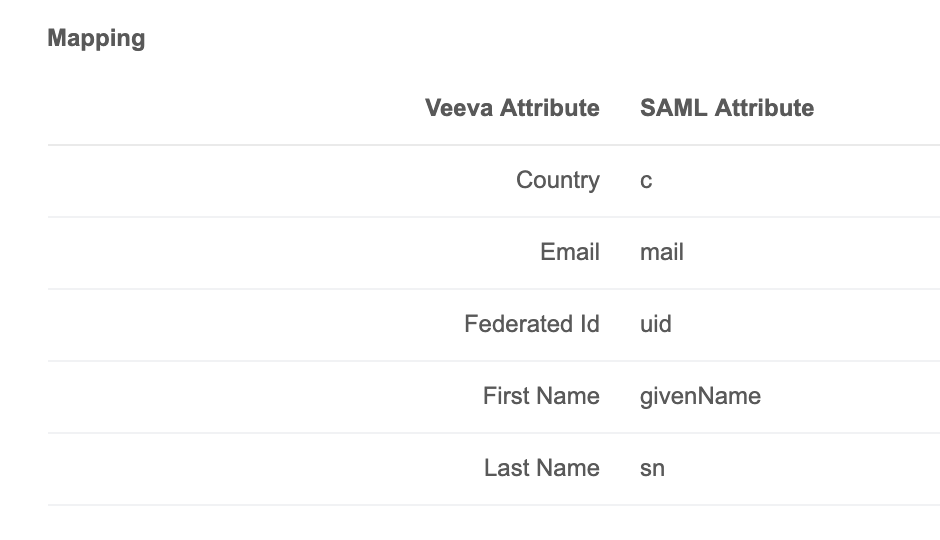This screenshot has height=540, width=940.
Task: Click blank space left of First Name label
Action: click(x=250, y=397)
